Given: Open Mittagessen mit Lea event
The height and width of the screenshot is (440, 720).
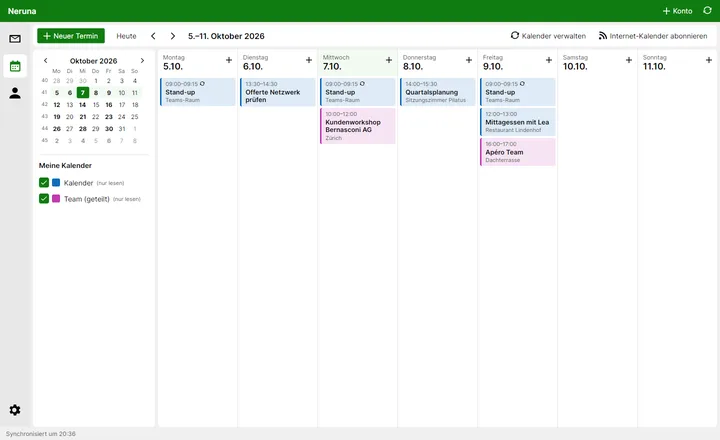Looking at the screenshot, I should tap(518, 122).
